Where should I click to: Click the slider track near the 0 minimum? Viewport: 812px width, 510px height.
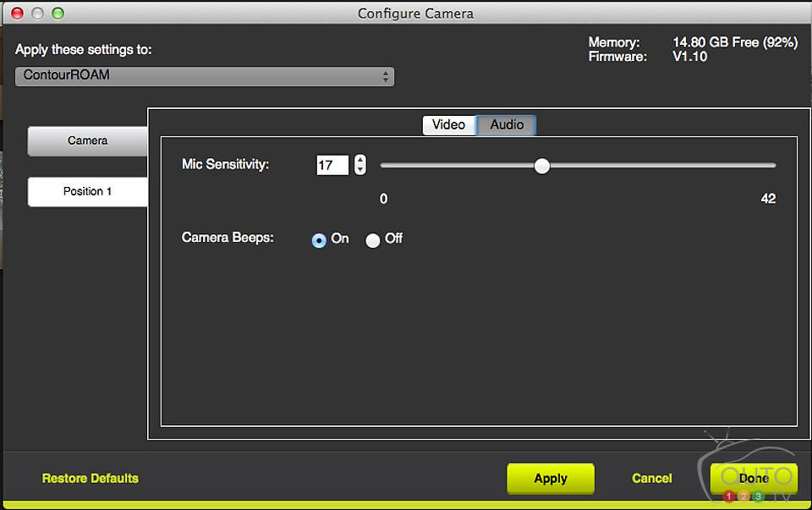(387, 166)
